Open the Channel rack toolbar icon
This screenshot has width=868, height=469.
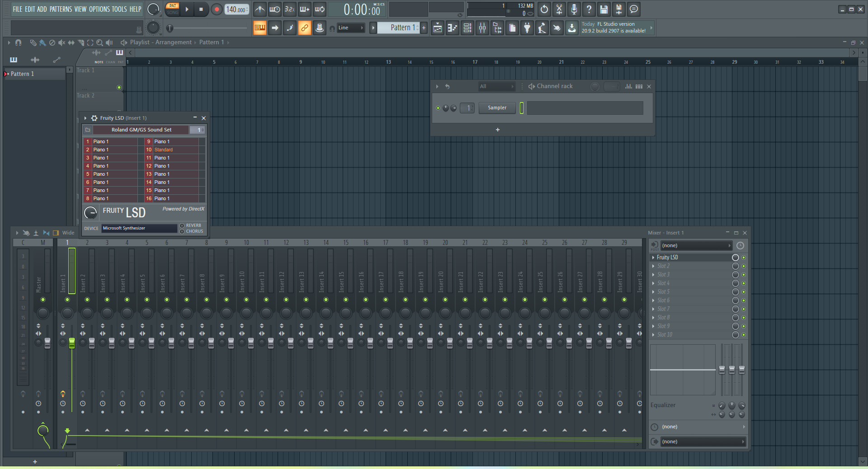point(467,28)
